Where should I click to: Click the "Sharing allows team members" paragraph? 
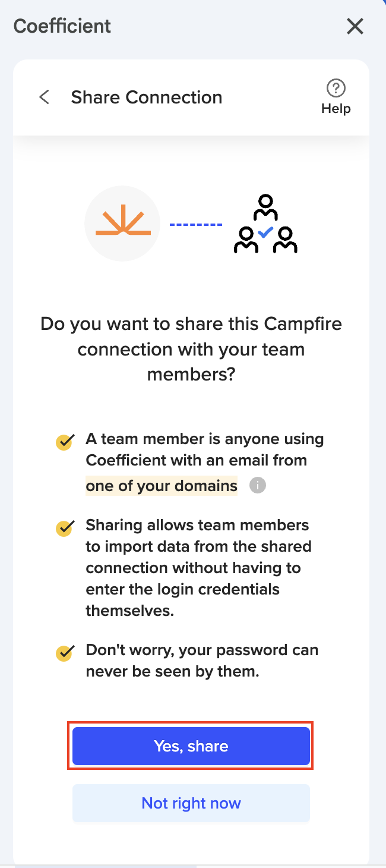(x=198, y=568)
